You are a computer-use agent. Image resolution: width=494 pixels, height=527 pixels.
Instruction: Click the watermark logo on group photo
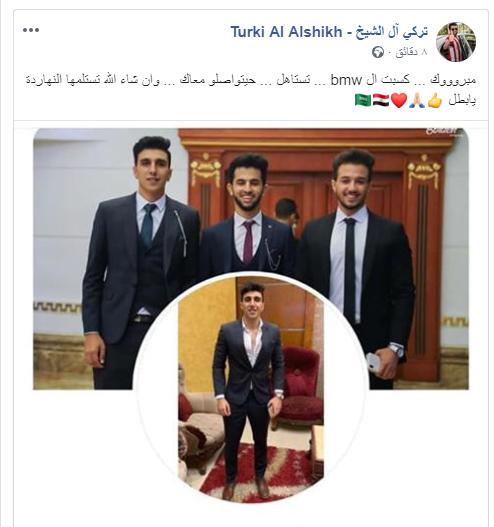pos(441,131)
